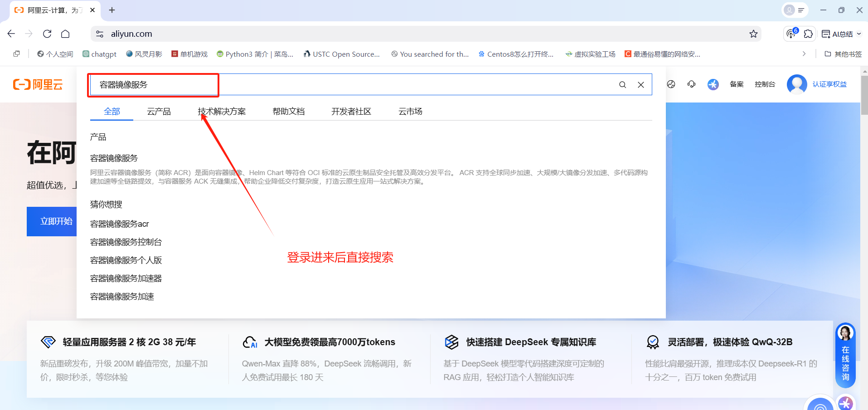Go to the browser home page icon
The width and height of the screenshot is (868, 410).
(x=65, y=34)
